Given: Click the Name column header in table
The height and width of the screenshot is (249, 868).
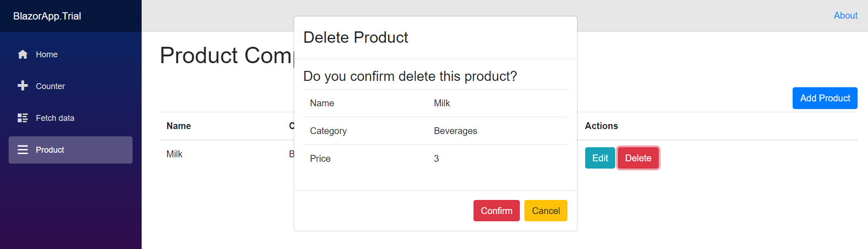Looking at the screenshot, I should [x=178, y=126].
